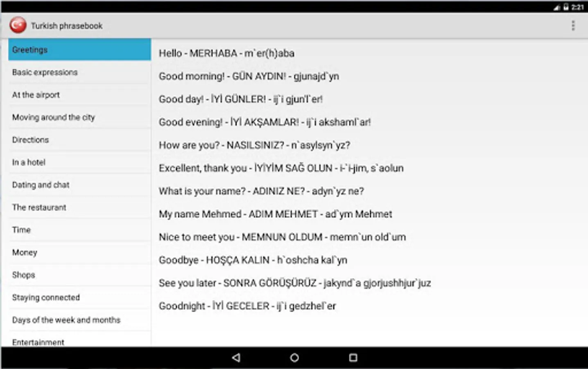Image resolution: width=588 pixels, height=369 pixels.
Task: Tap Excellent, thank you phrase
Action: coord(281,168)
